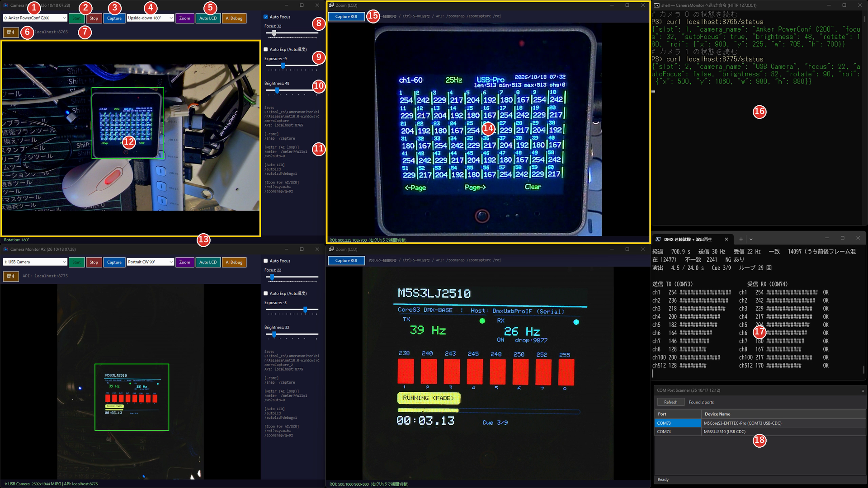Click Zoom in Camera Monitor #2
868x488 pixels.
[x=184, y=262]
